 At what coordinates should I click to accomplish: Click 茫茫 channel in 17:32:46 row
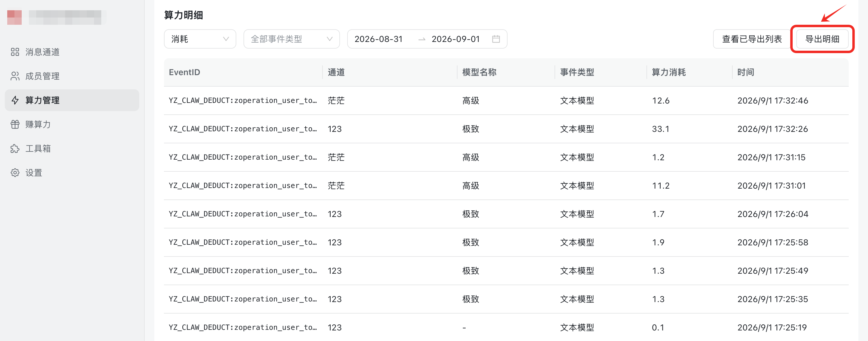[x=336, y=100]
